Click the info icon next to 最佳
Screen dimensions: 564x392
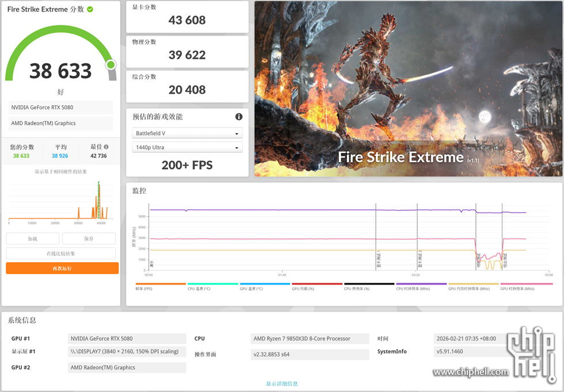pos(106,147)
